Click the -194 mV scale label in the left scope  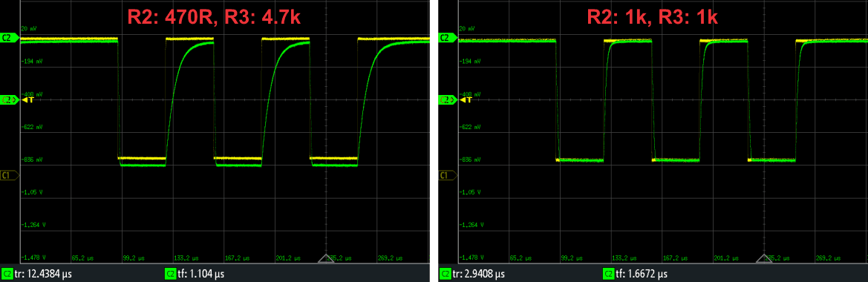click(32, 62)
